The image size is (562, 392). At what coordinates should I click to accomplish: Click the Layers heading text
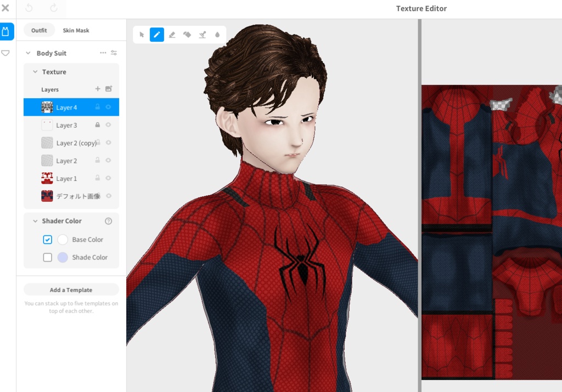click(50, 89)
